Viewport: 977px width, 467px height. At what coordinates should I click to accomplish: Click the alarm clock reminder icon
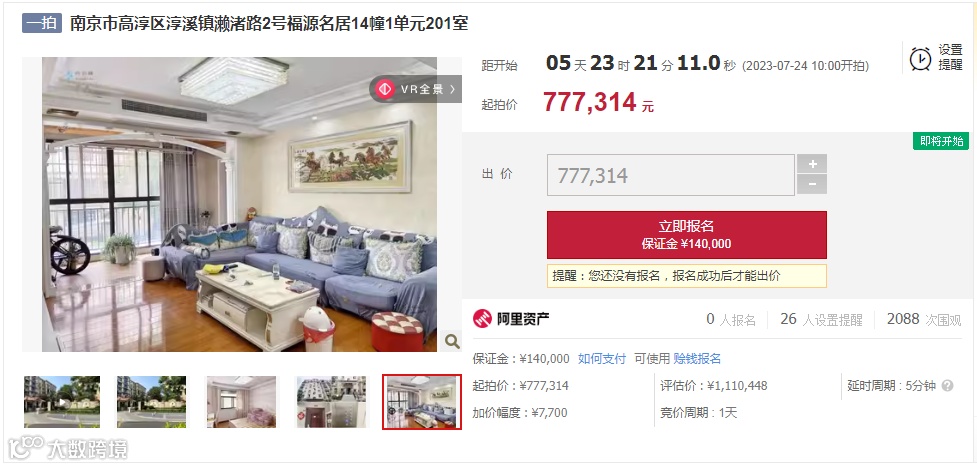(920, 59)
